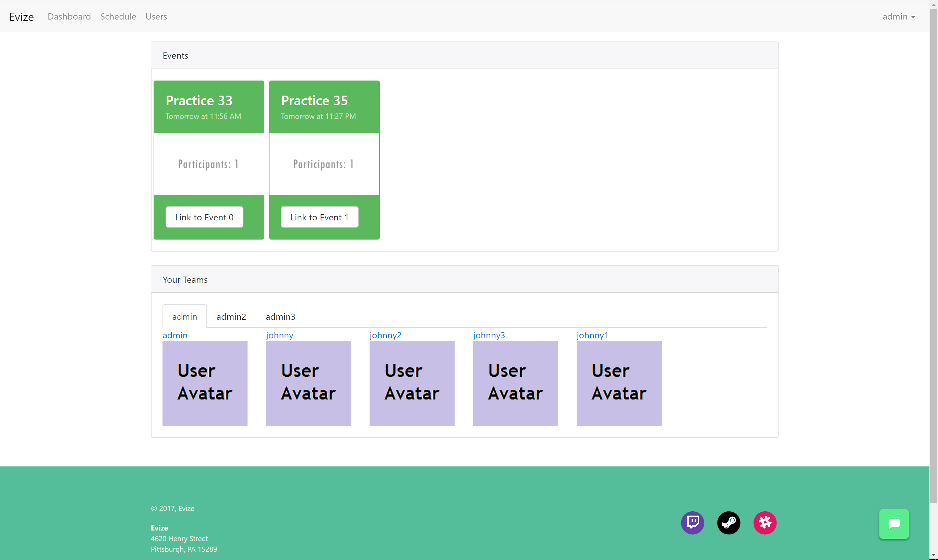Go to the Dashboard nav item
This screenshot has height=560, width=938.
(69, 16)
